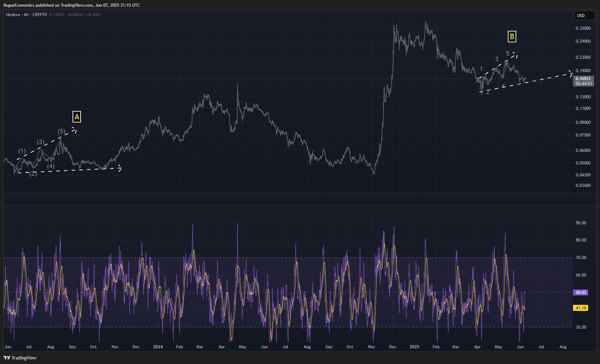
Task: Click the 2025 label on time axis
Action: 414,347
